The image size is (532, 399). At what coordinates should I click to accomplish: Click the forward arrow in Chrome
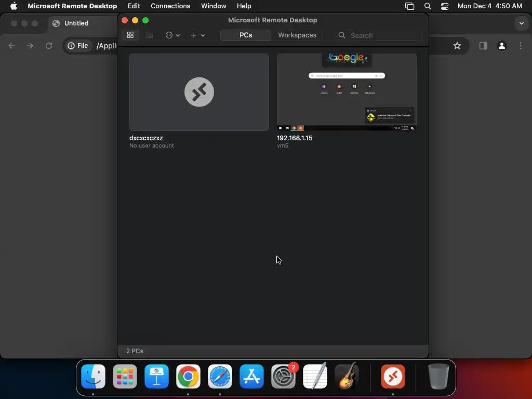30,46
